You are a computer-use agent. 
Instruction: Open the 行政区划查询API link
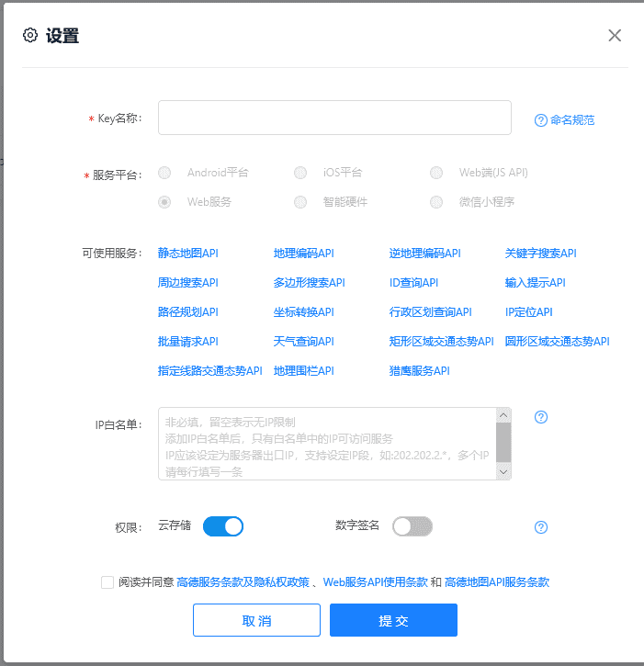(430, 312)
